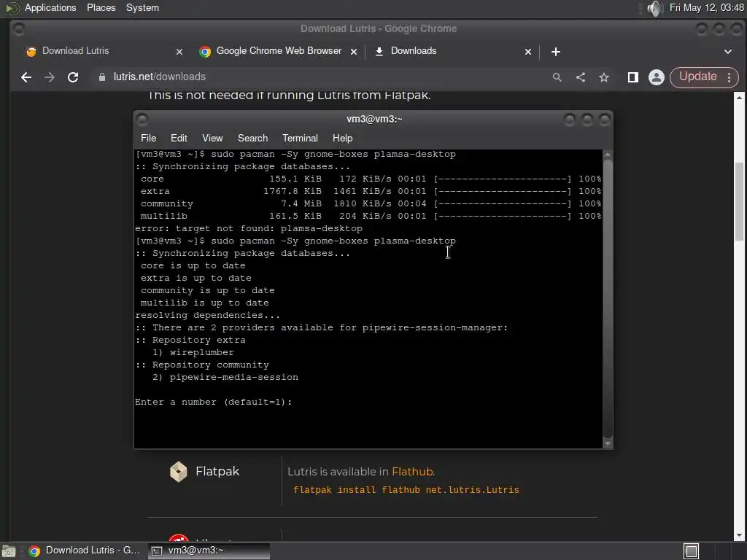Screen dimensions: 747x560
Task: Close the Download Lutris tab
Action: (179, 52)
